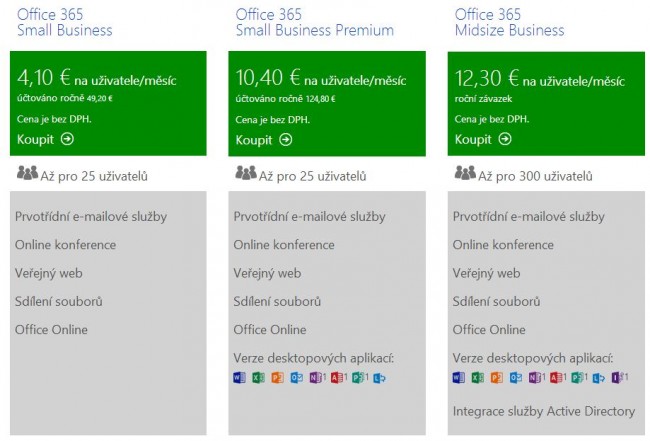
Task: Click Koupit arrow for 4,10 € plan
Action: 67,139
